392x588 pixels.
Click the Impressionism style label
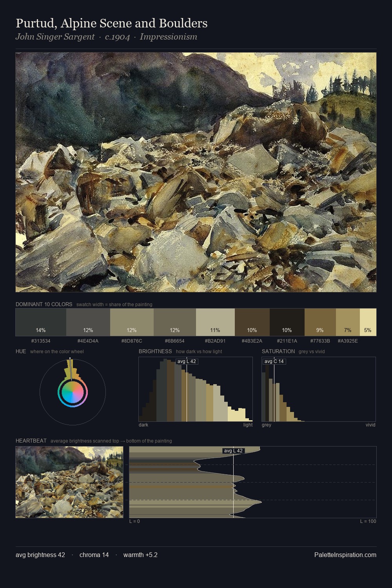click(169, 37)
